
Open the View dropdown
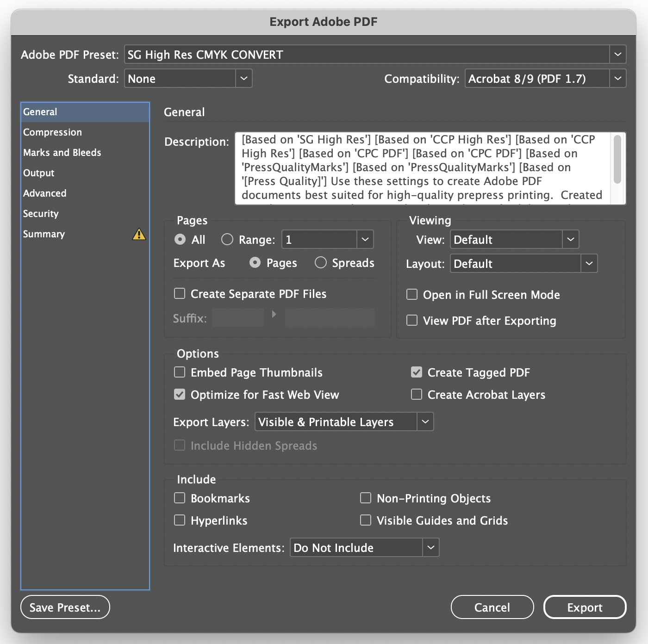(x=514, y=240)
